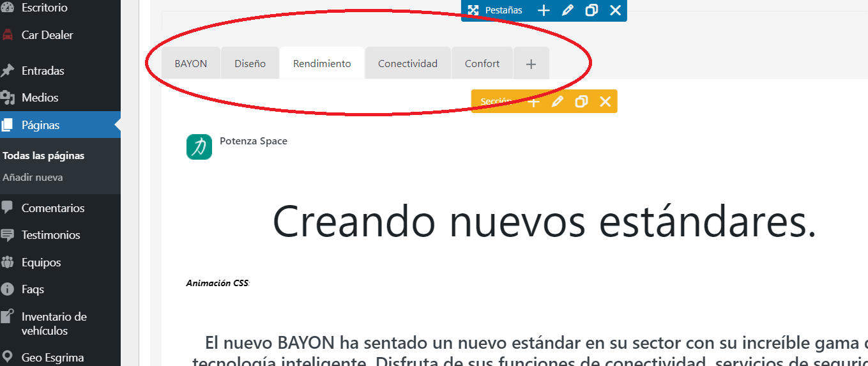Screen dimensions: 868x366
Task: Click the Potenza Space label
Action: tap(254, 141)
